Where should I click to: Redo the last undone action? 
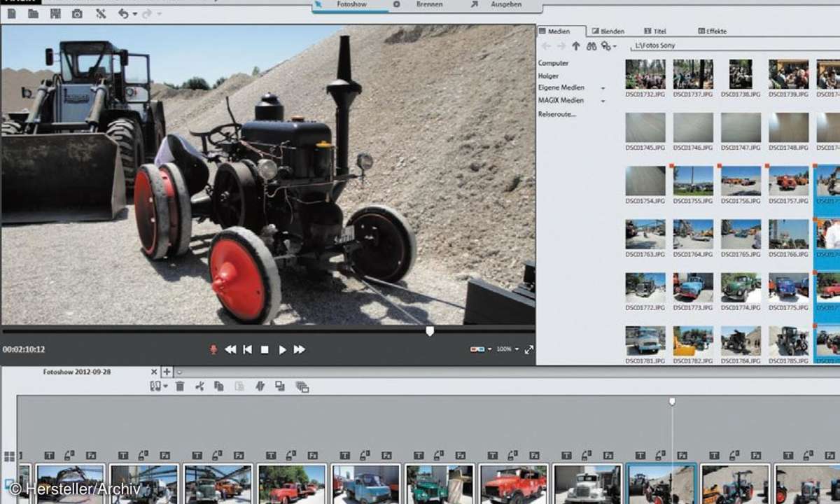146,13
